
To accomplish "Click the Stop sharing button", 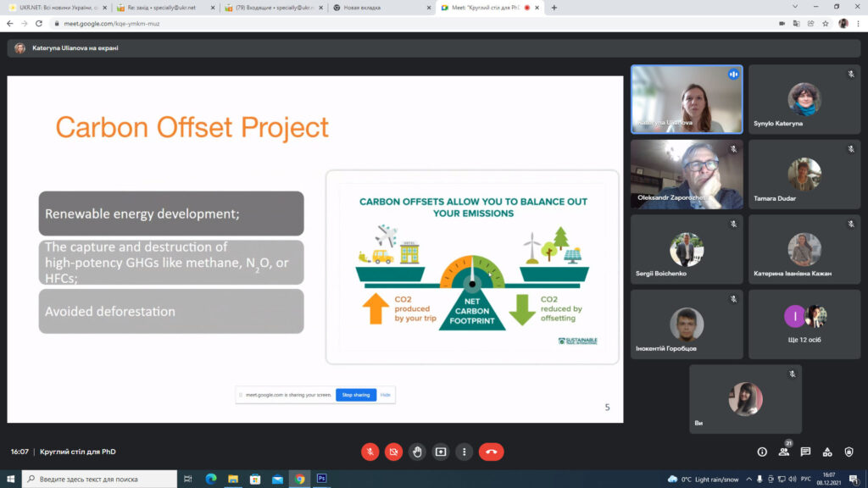I will coord(356,395).
